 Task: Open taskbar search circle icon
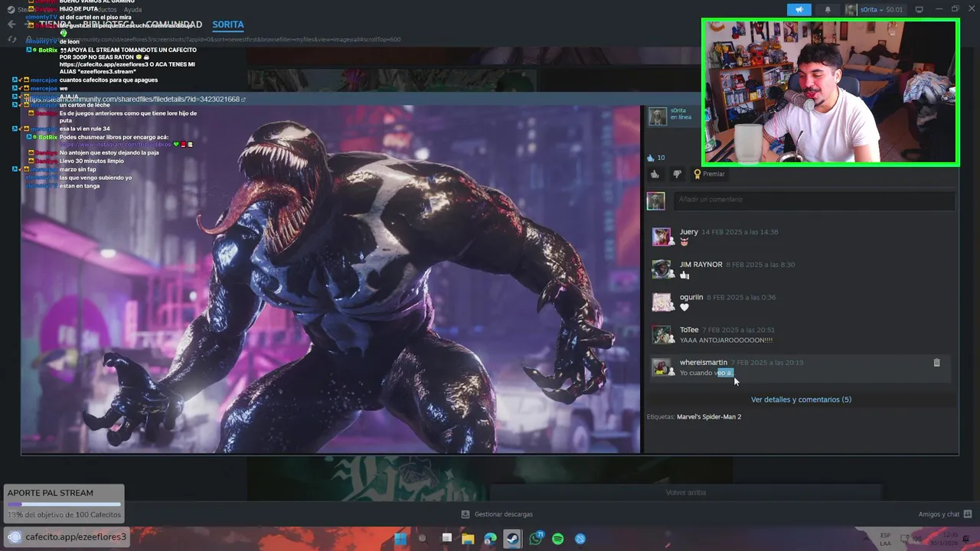coord(423,539)
